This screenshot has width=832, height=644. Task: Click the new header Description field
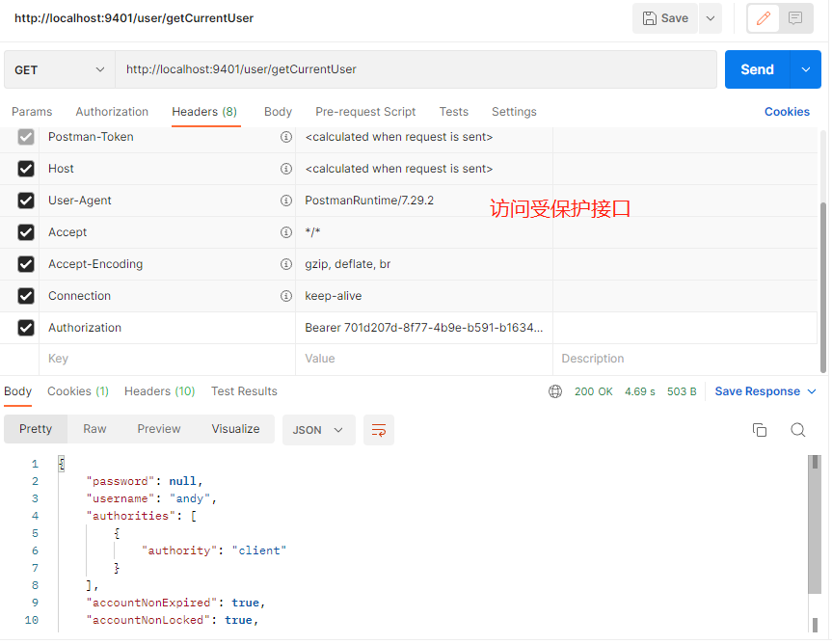[x=685, y=360]
